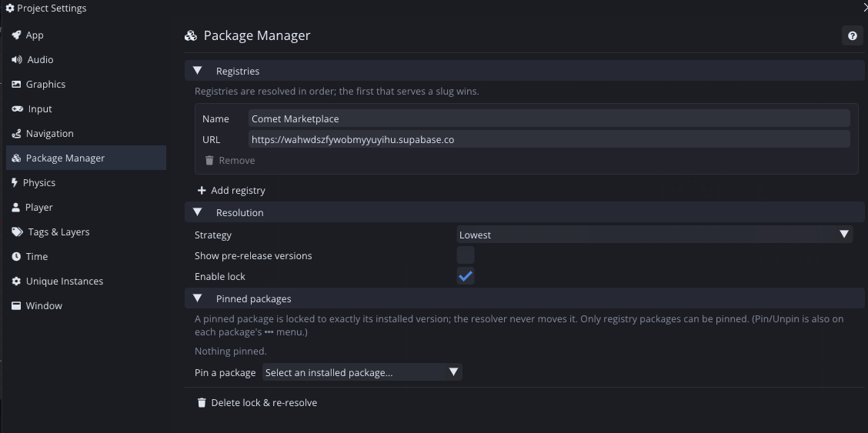Click the App rocket icon in sidebar
This screenshot has height=433, width=868.
pyautogui.click(x=16, y=35)
